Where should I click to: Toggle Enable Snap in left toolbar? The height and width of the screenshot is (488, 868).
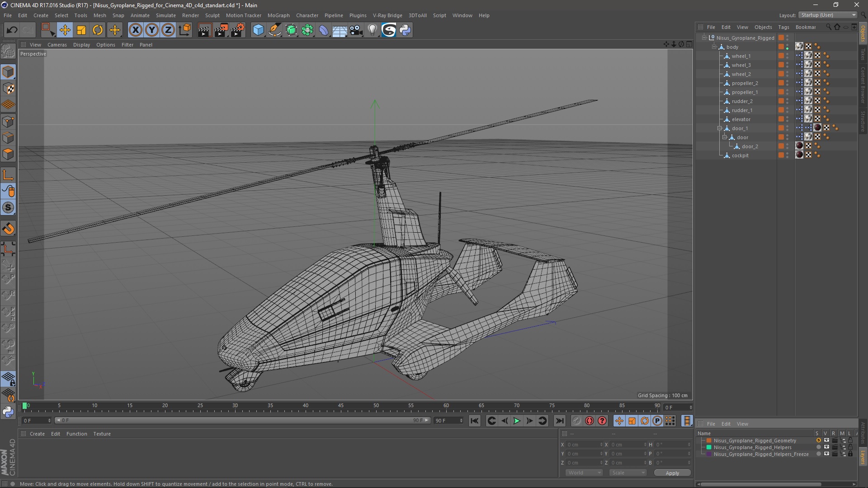pyautogui.click(x=8, y=207)
